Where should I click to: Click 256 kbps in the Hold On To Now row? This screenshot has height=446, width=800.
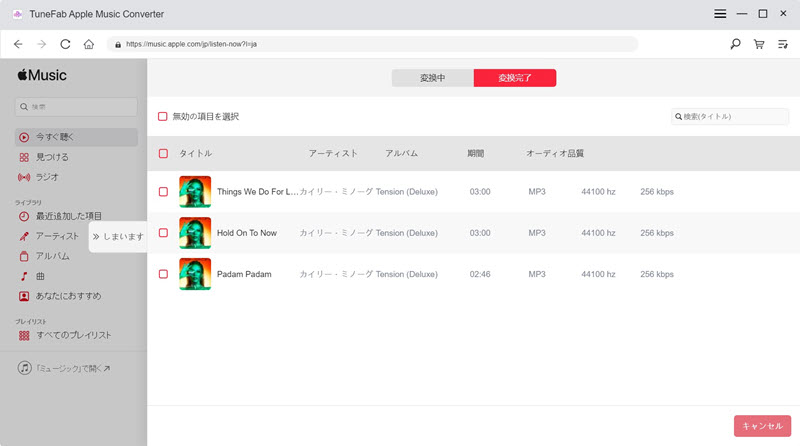coord(657,233)
